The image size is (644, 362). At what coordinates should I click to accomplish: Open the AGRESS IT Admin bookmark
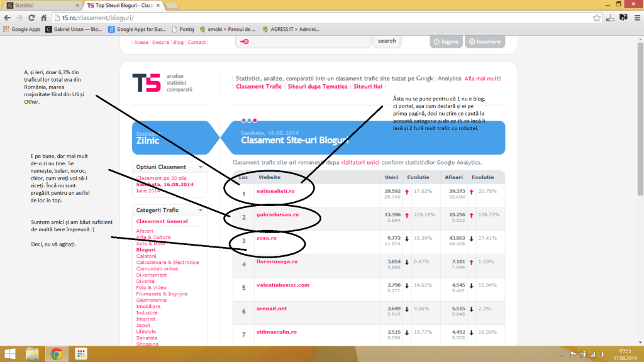(291, 29)
